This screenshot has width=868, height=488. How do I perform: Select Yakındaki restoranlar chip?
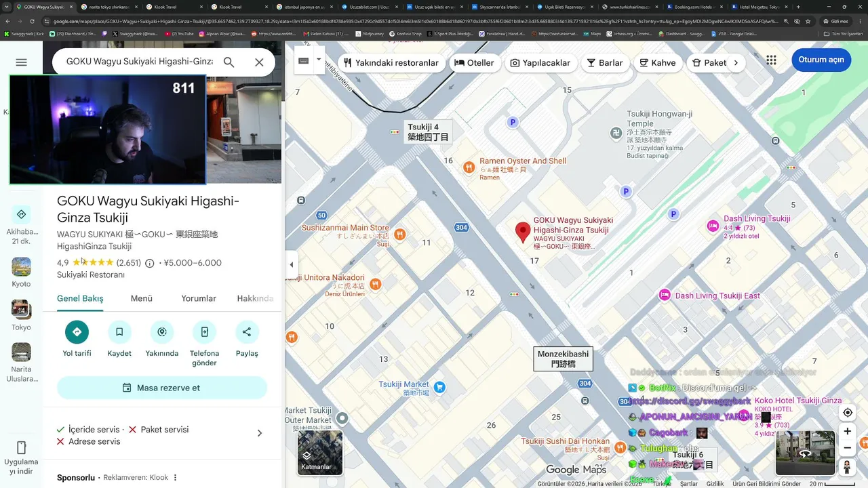pos(391,62)
